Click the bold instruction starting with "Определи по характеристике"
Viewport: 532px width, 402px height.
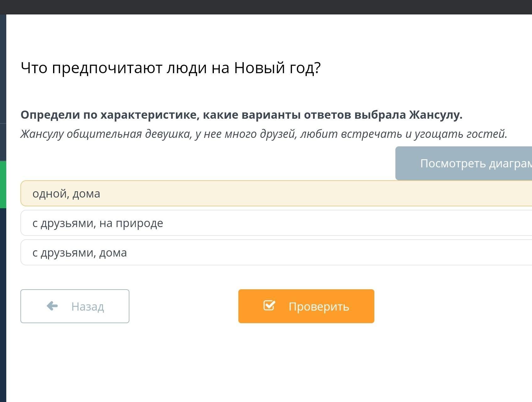coord(241,115)
